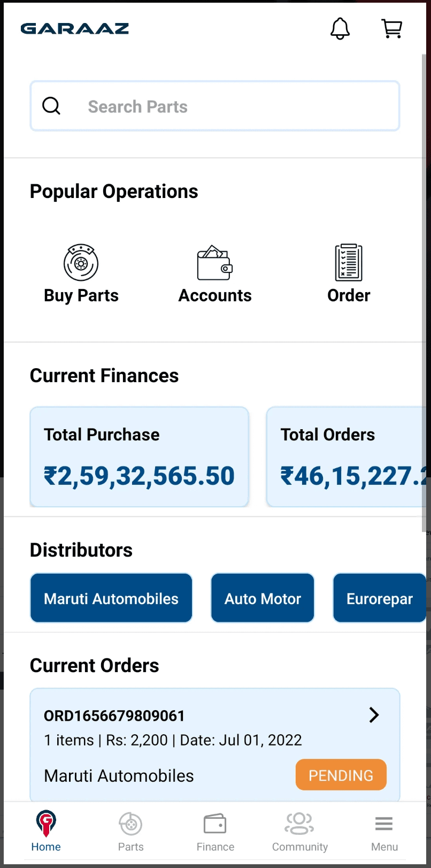Open the Total Purchase card
The image size is (431, 868).
(139, 456)
